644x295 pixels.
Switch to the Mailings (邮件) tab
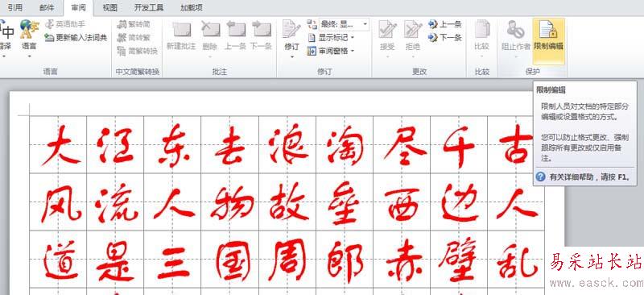(x=47, y=8)
